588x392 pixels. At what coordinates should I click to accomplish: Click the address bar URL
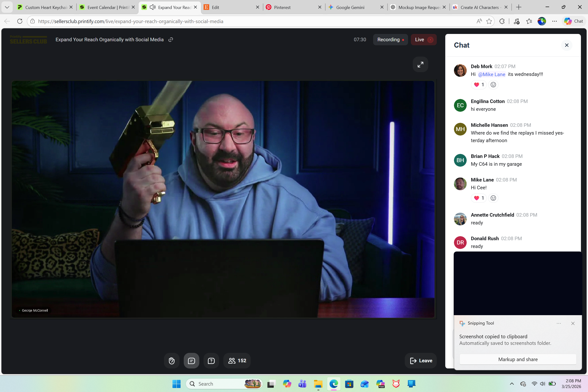131,21
